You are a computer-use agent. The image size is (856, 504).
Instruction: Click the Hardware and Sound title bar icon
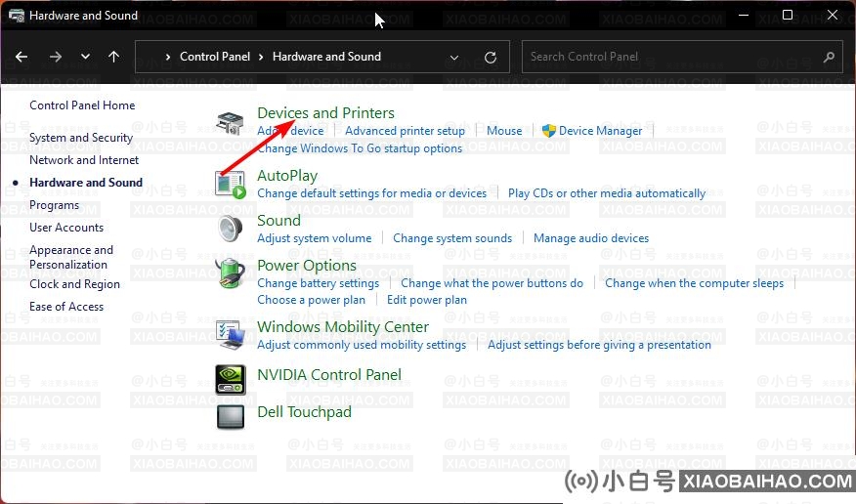[17, 16]
